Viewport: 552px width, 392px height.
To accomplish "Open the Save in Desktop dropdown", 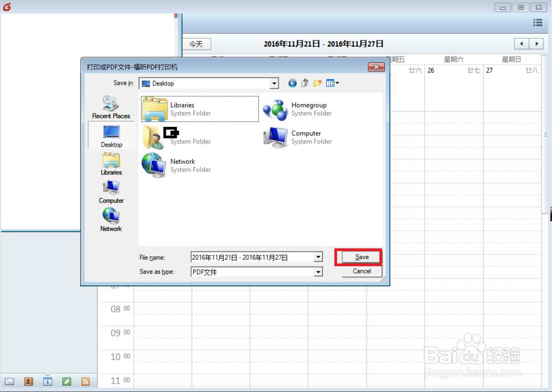I will pyautogui.click(x=274, y=83).
